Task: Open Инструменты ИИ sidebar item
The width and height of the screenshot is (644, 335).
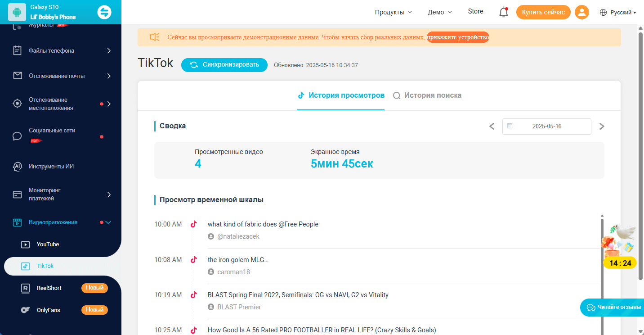Action: click(51, 167)
